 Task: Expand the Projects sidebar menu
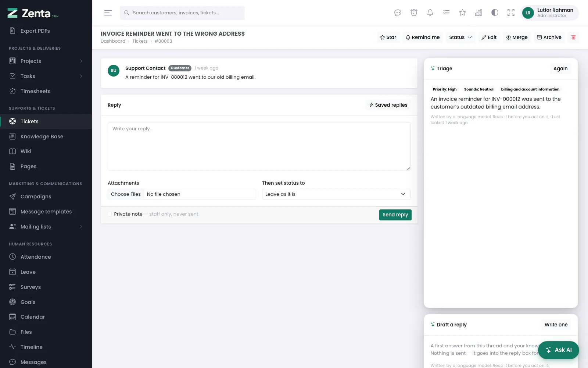pyautogui.click(x=46, y=61)
